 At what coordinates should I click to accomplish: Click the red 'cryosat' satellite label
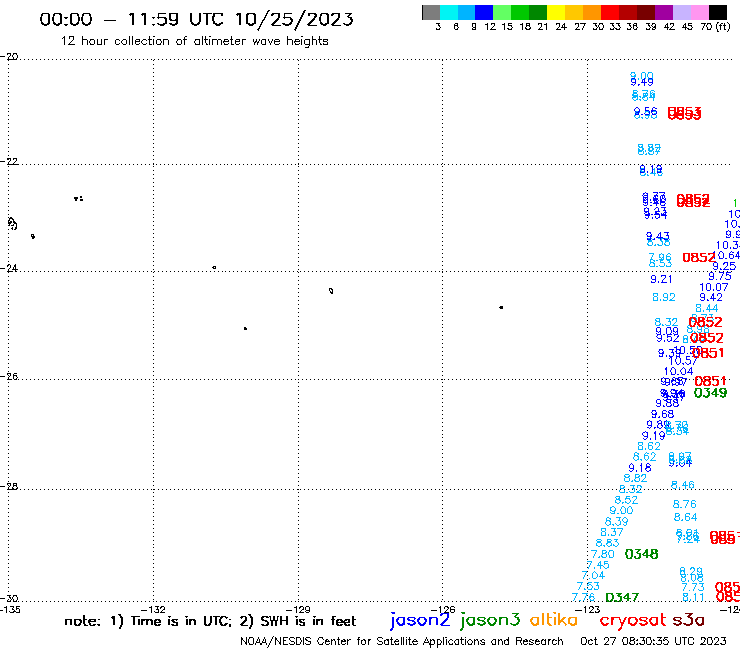633,621
